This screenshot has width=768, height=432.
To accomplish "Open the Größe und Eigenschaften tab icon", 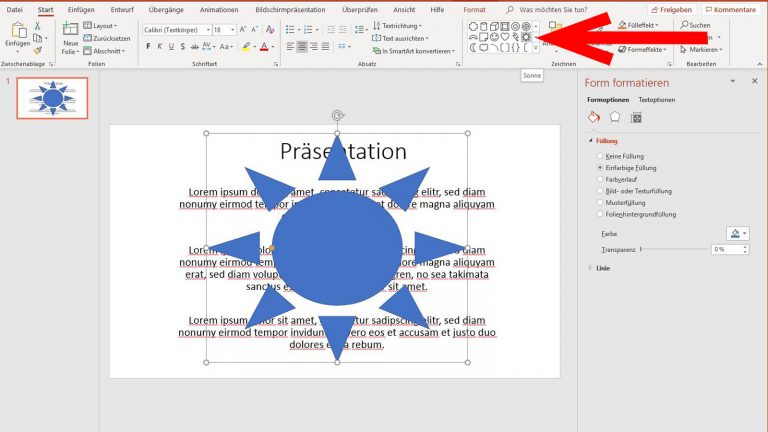I will coord(636,118).
